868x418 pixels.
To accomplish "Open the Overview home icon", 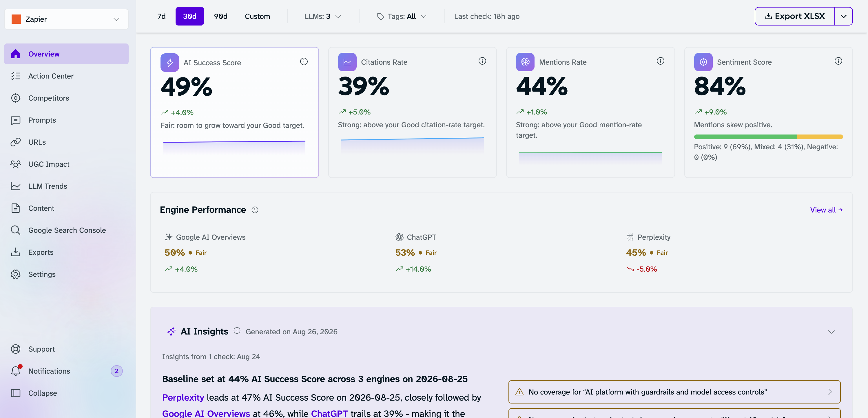I will coord(16,54).
